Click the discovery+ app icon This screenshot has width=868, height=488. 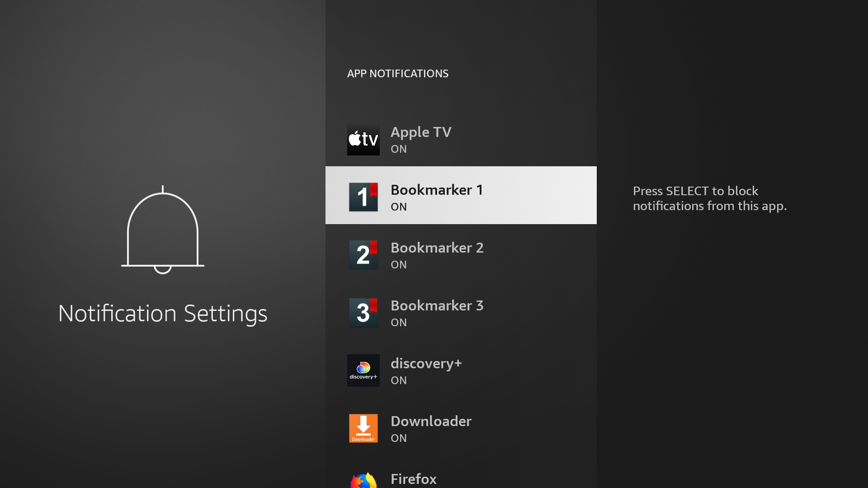coord(363,371)
